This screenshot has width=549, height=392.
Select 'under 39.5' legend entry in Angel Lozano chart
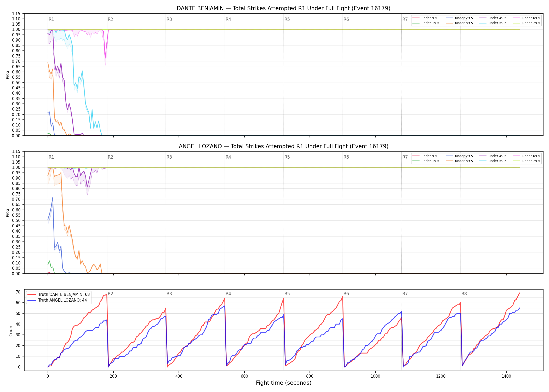coord(460,161)
